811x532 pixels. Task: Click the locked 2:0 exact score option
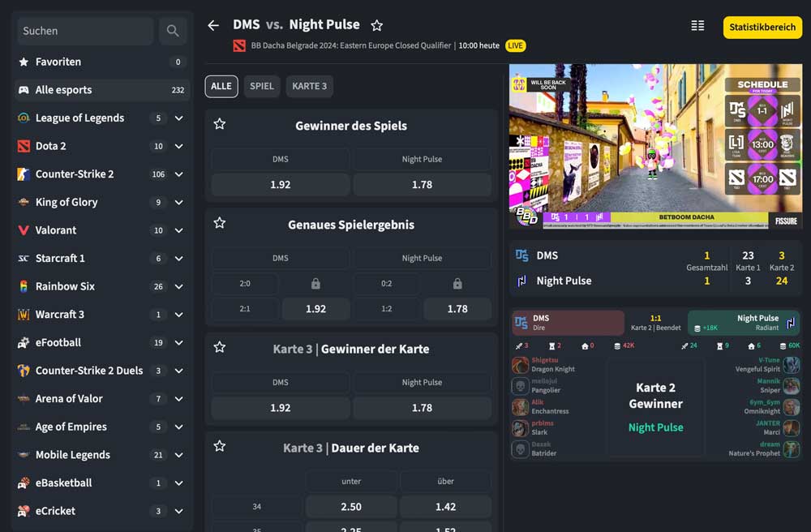click(315, 284)
